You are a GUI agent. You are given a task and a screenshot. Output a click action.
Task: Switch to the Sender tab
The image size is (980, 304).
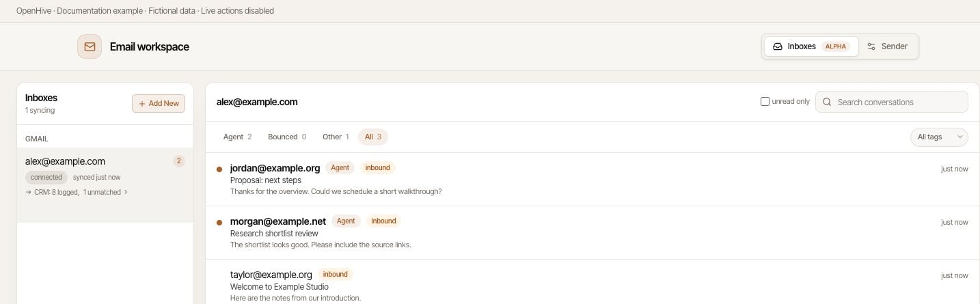coord(887,46)
